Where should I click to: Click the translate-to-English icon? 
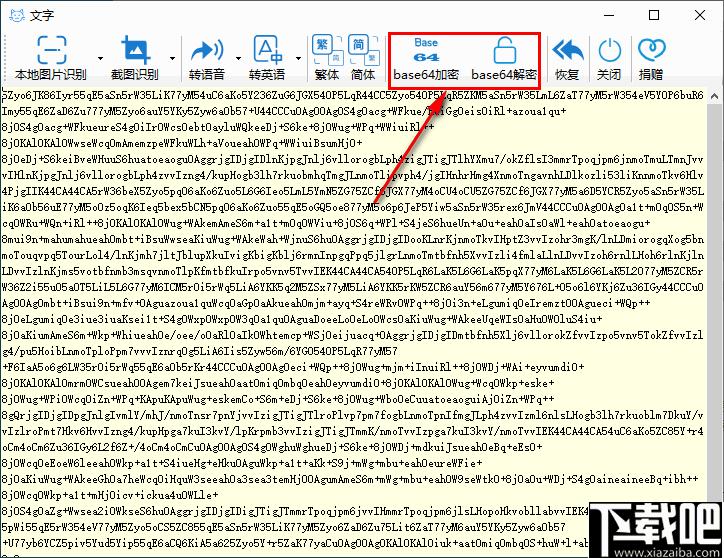click(267, 50)
